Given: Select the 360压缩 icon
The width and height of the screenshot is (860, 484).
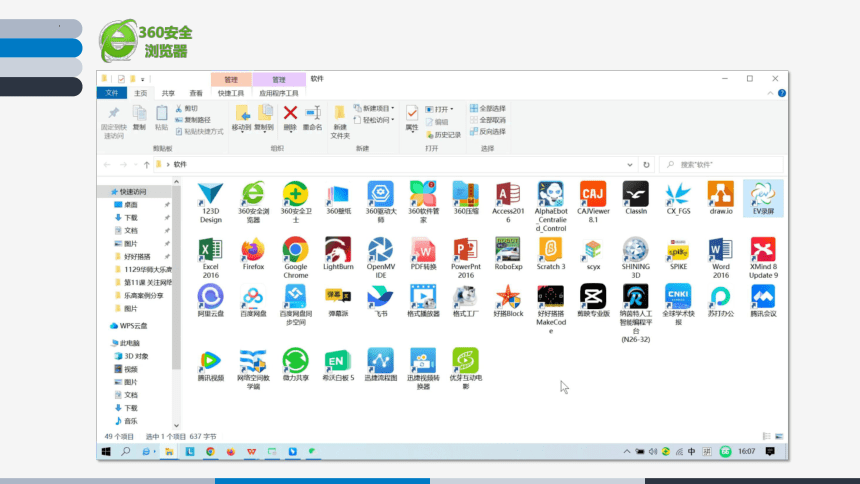Looking at the screenshot, I should pos(466,198).
